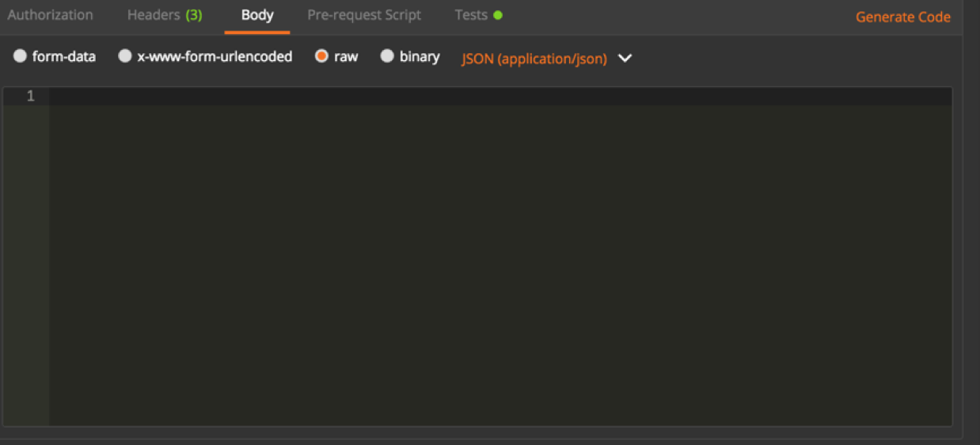Choose the x-www-form-urlencoded radio option
980x445 pixels.
(124, 56)
